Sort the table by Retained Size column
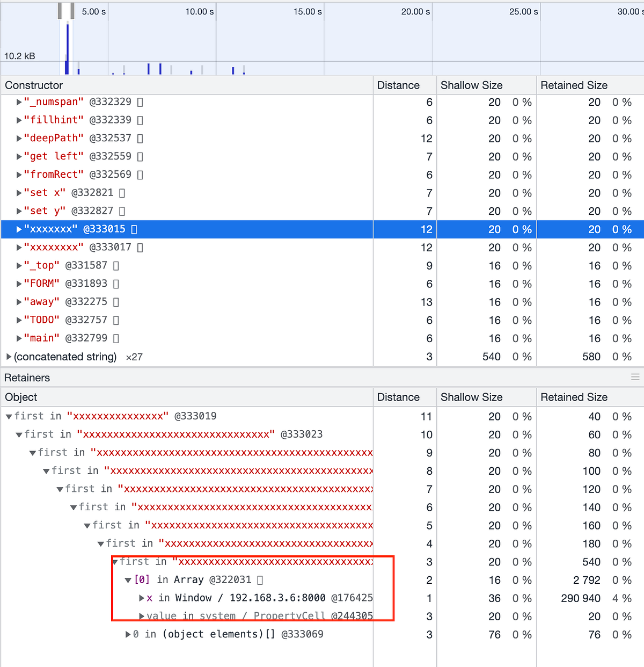 tap(574, 85)
